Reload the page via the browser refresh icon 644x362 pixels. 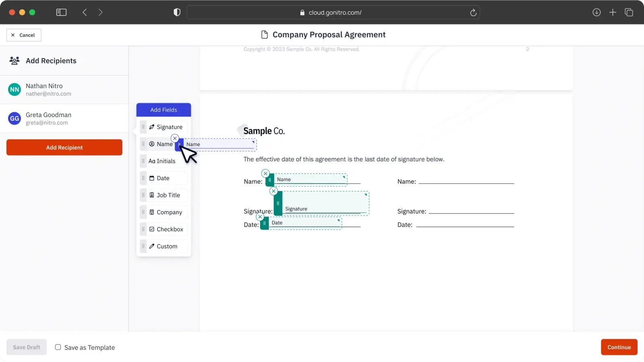pyautogui.click(x=473, y=12)
